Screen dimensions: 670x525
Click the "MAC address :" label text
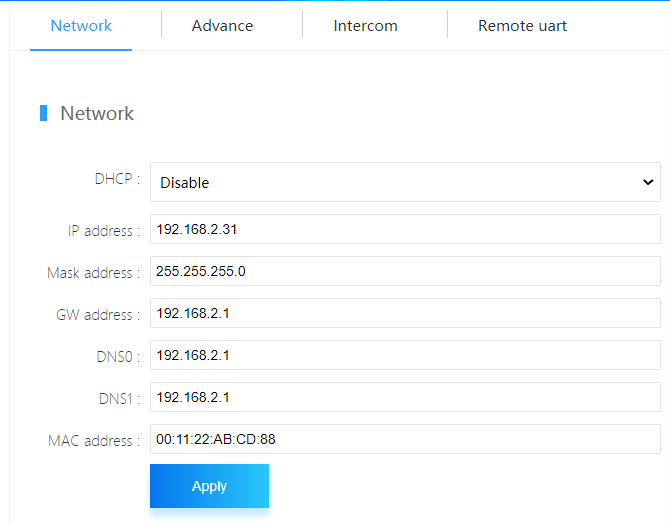93,441
